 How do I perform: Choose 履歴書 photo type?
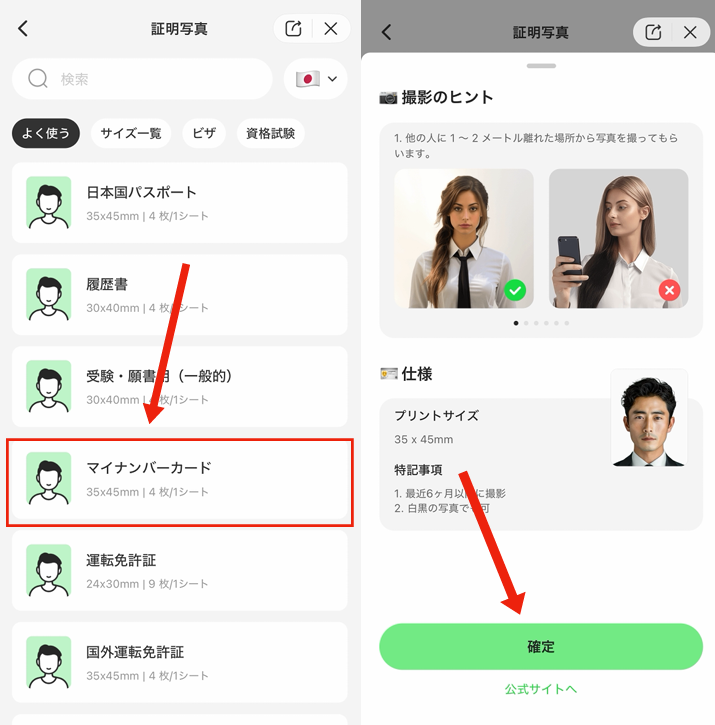point(179,295)
